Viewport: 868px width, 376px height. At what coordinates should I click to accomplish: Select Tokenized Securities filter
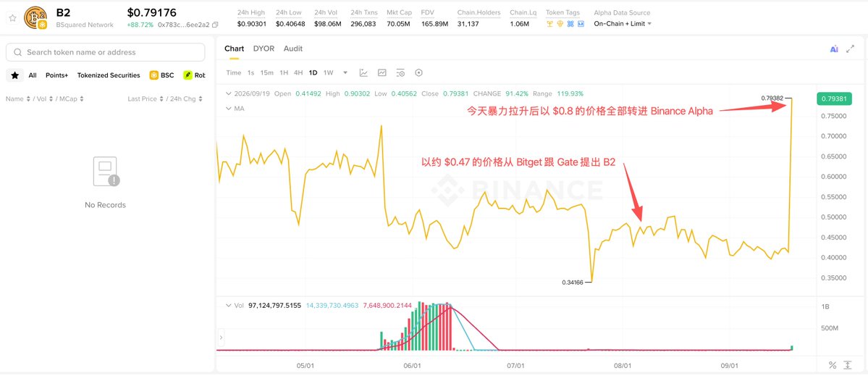coord(109,75)
